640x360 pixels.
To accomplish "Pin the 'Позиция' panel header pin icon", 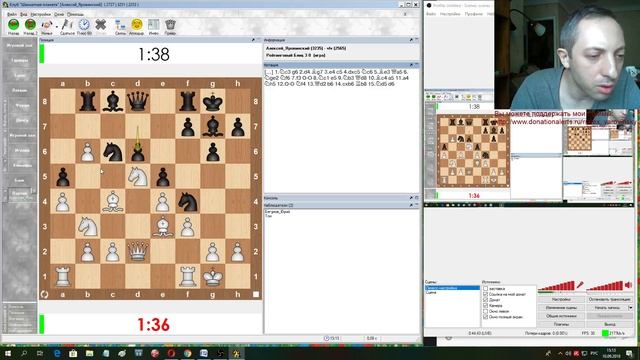I will click(253, 40).
